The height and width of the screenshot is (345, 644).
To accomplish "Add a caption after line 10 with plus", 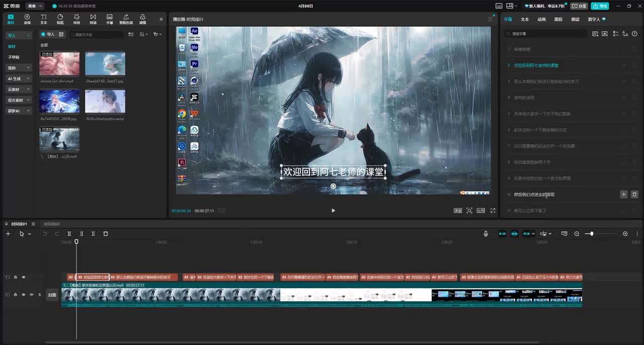I will tap(624, 194).
